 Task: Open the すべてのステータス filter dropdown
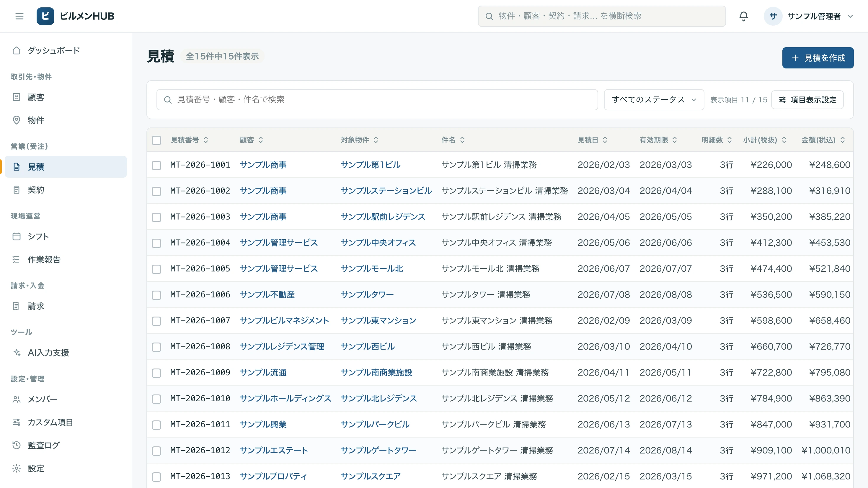pos(654,100)
